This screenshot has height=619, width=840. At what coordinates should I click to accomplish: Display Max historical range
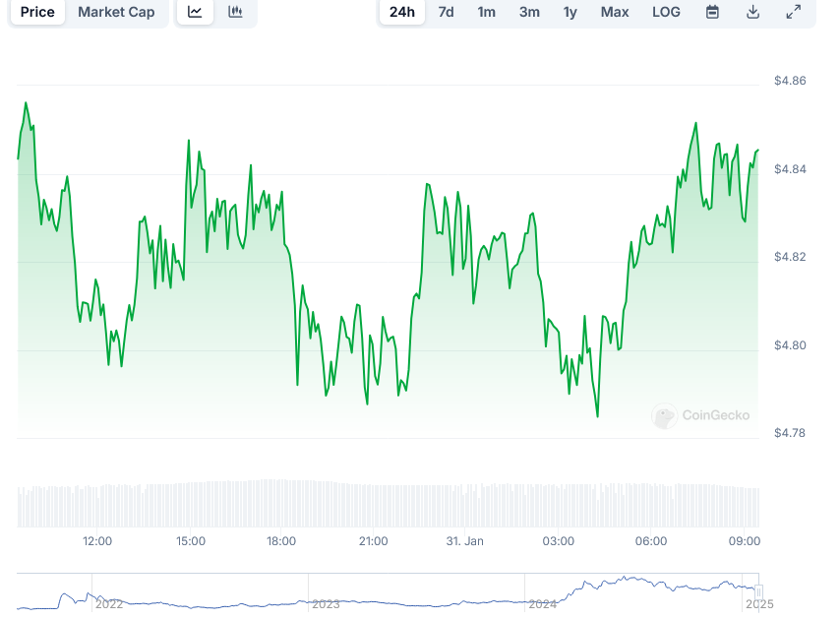pos(615,12)
